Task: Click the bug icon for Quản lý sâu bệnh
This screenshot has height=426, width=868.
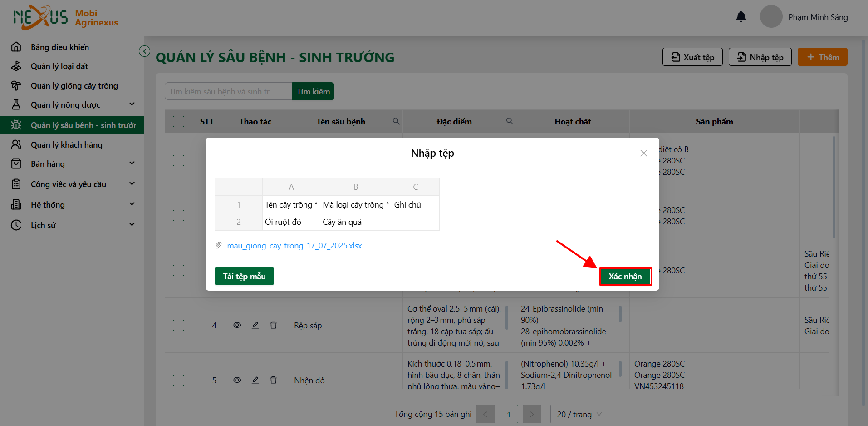Action: click(x=16, y=125)
